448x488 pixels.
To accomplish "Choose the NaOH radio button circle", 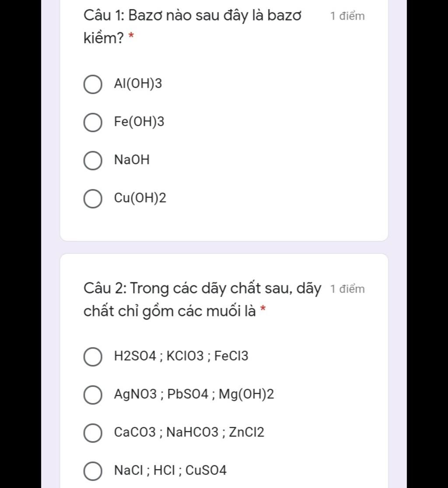I will coord(93,161).
